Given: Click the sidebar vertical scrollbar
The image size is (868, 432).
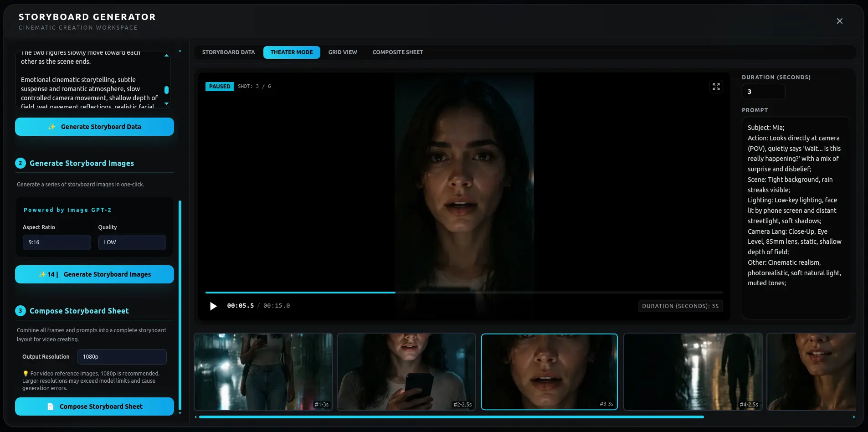Looking at the screenshot, I should 180,305.
